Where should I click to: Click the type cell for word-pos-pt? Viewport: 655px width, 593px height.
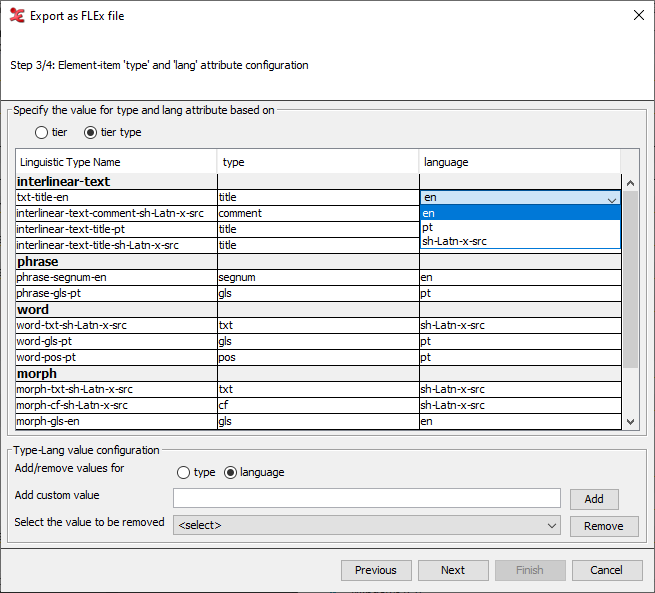[x=317, y=357]
